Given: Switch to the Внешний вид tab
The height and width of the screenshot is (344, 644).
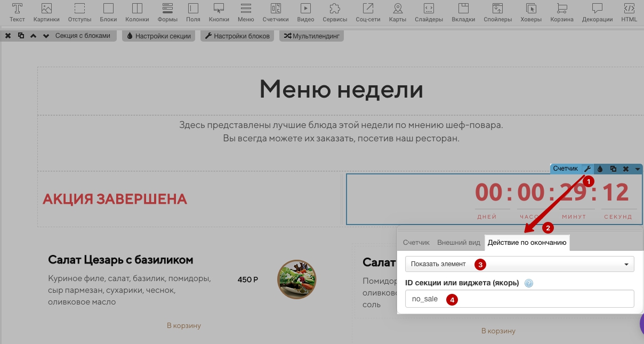Looking at the screenshot, I should [458, 242].
